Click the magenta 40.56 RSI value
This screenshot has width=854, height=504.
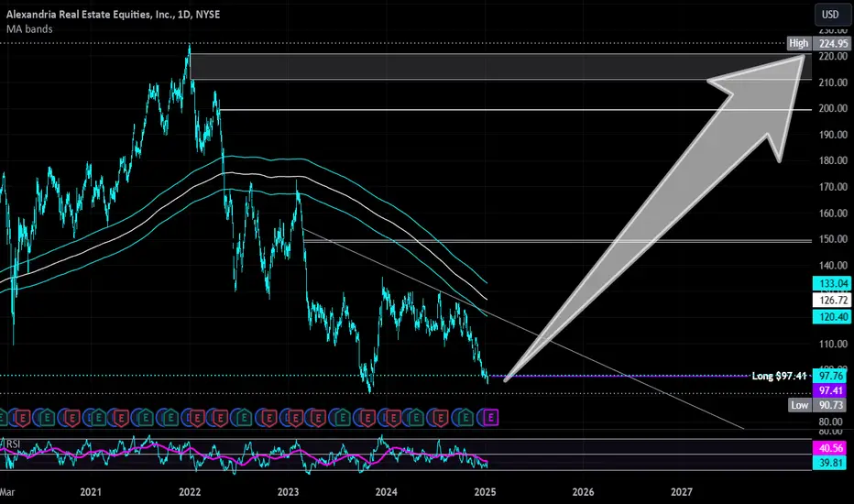[x=830, y=448]
